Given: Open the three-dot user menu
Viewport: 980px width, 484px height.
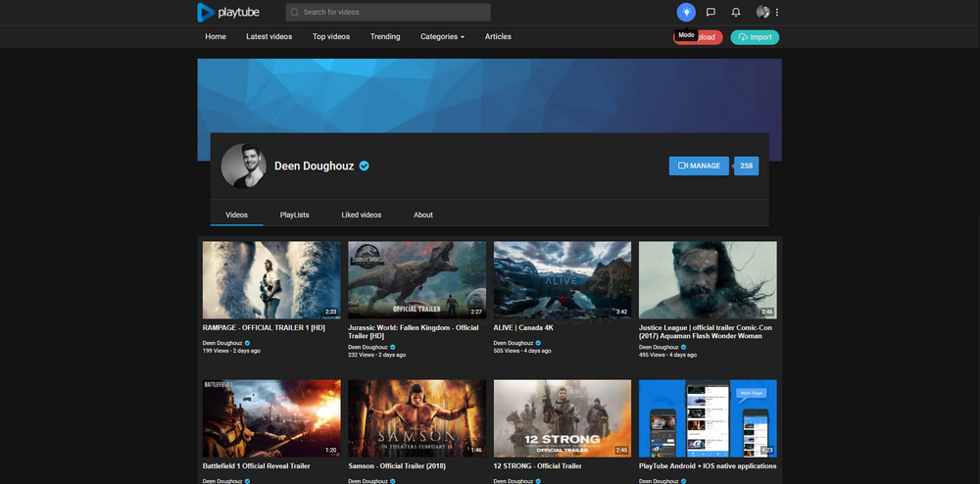Looking at the screenshot, I should point(777,12).
